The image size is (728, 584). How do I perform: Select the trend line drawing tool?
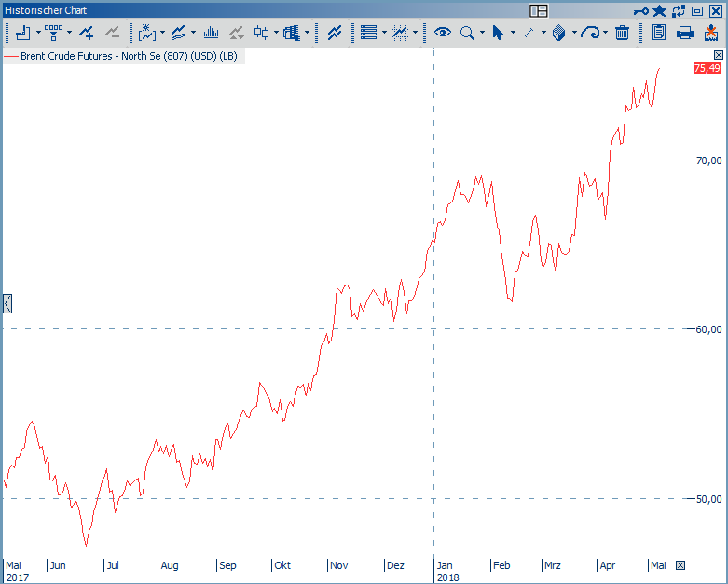click(529, 33)
